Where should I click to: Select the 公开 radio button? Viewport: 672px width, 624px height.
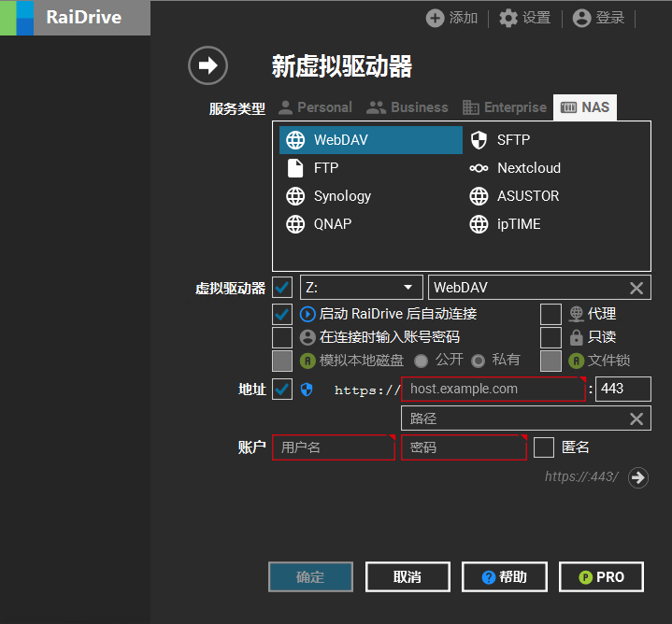(x=421, y=361)
